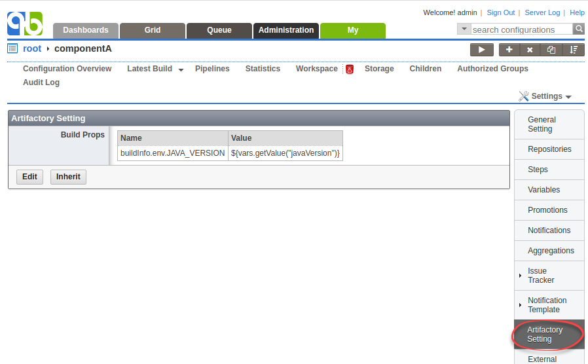Add child configuration with plus icon

click(x=509, y=50)
